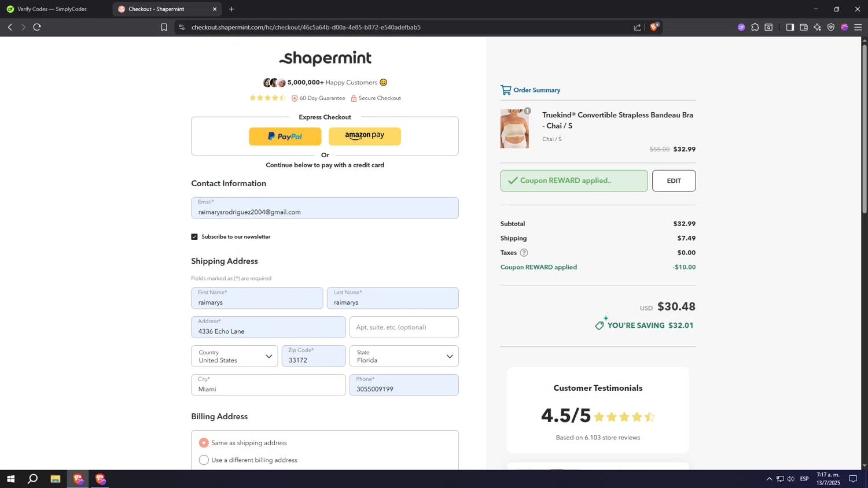Click the Email input field
The width and height of the screenshot is (868, 488).
325,208
